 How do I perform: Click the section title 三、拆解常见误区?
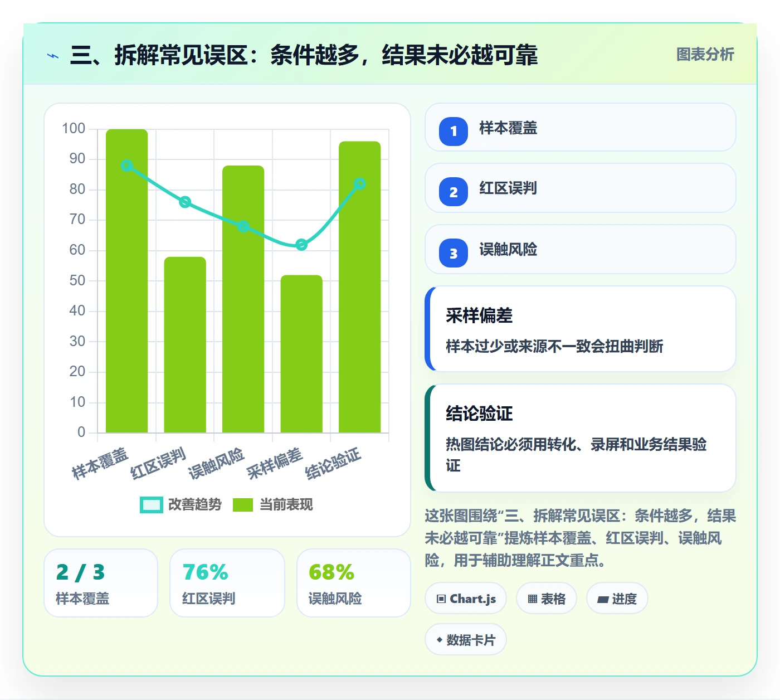(304, 55)
